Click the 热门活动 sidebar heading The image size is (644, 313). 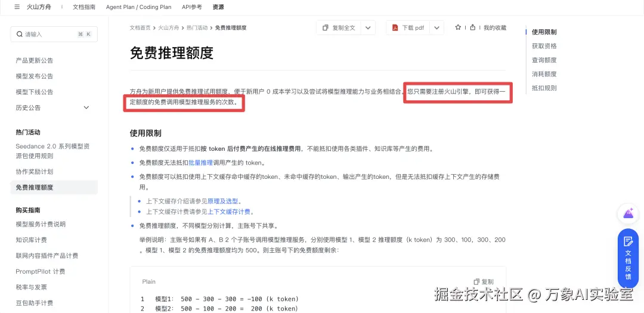pos(28,132)
